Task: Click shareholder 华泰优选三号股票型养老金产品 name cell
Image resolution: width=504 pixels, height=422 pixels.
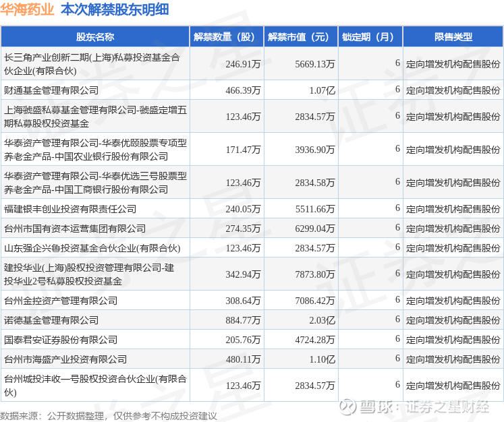Action: click(95, 183)
